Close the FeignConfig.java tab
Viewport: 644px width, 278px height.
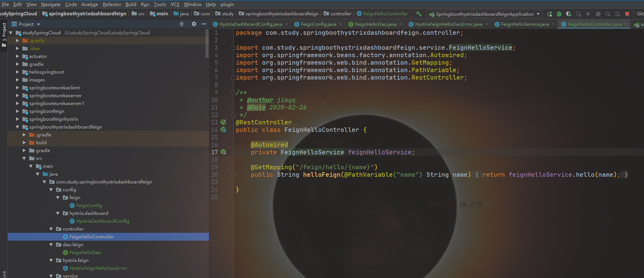341,24
